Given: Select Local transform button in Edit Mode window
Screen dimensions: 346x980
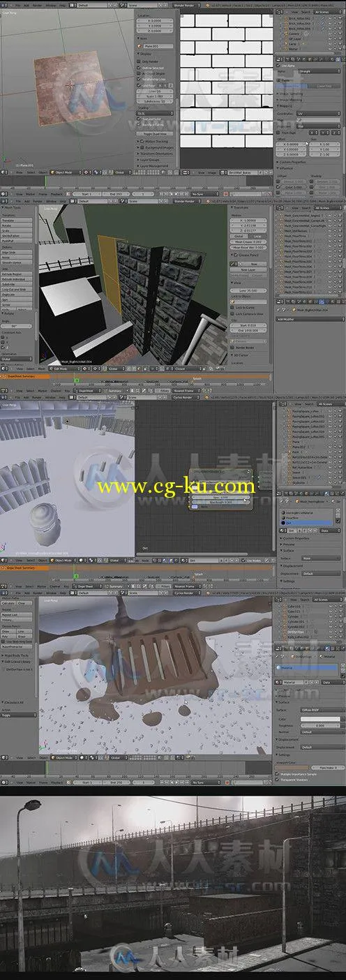Looking at the screenshot, I should tap(257, 236).
